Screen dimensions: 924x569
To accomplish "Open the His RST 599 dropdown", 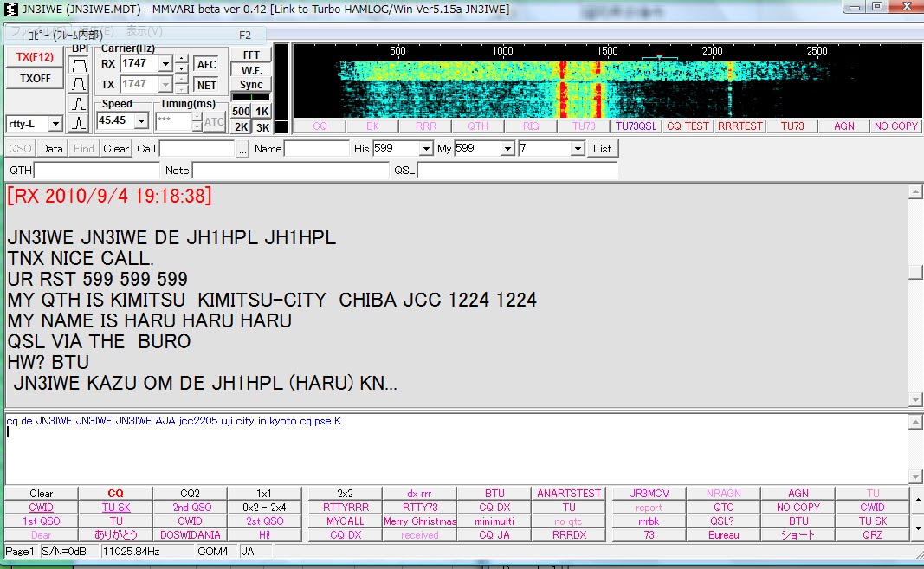I will pos(425,149).
